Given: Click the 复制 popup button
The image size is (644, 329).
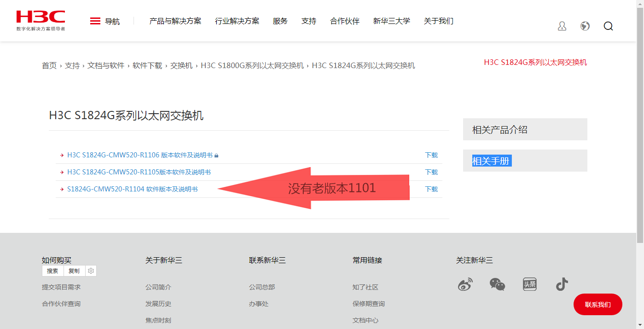Looking at the screenshot, I should pos(74,271).
